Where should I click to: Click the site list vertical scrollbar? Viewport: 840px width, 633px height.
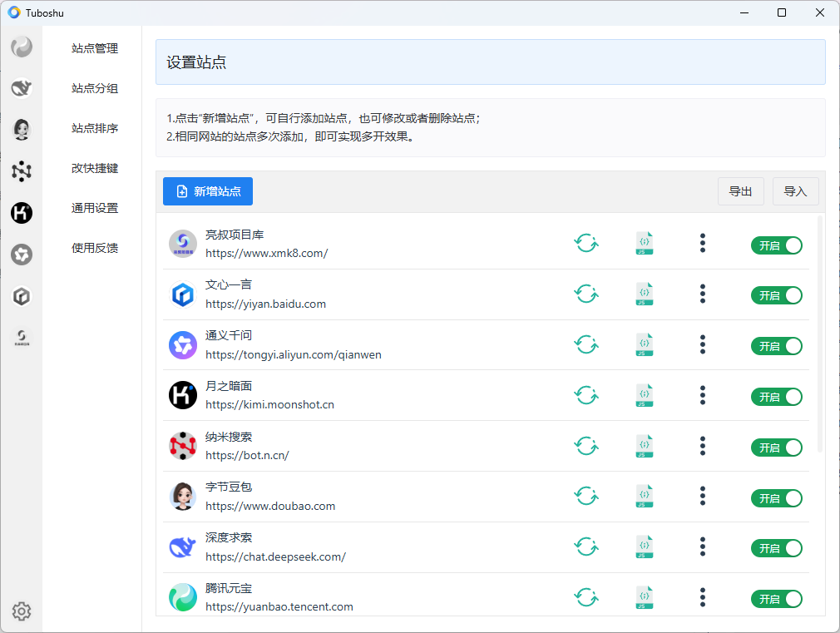(820, 333)
